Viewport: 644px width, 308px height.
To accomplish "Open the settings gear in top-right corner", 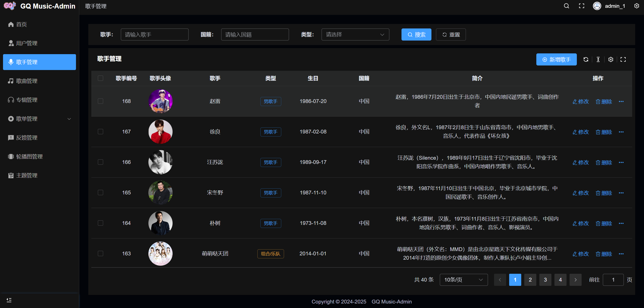I will (636, 6).
